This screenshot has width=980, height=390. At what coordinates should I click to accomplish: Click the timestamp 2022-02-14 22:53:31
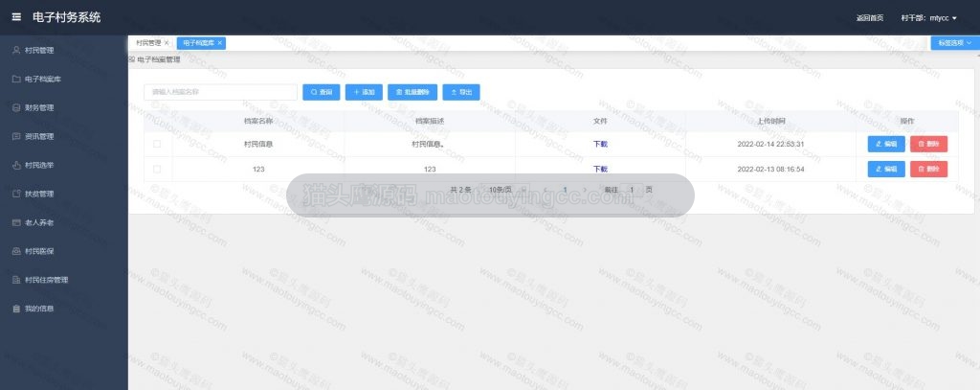coord(770,144)
